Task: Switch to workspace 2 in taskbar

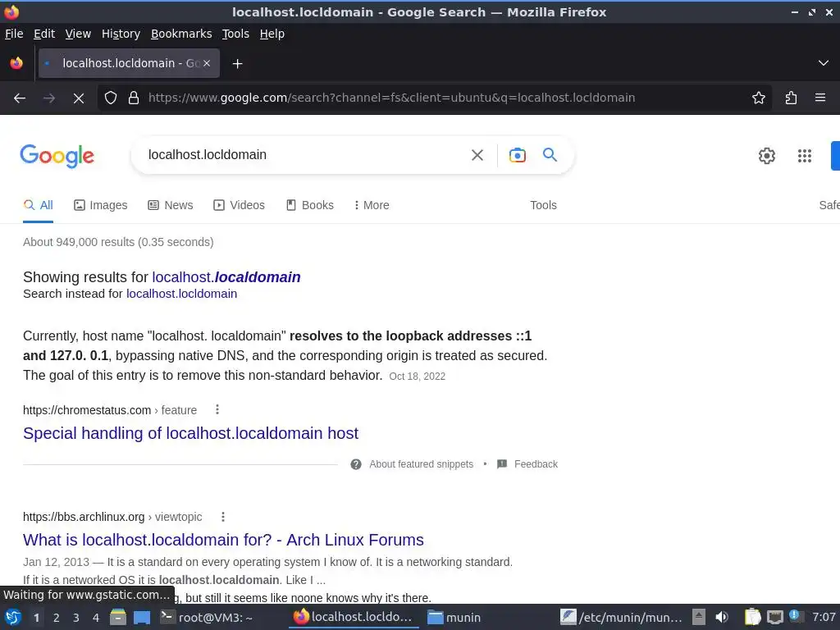Action: tap(57, 618)
